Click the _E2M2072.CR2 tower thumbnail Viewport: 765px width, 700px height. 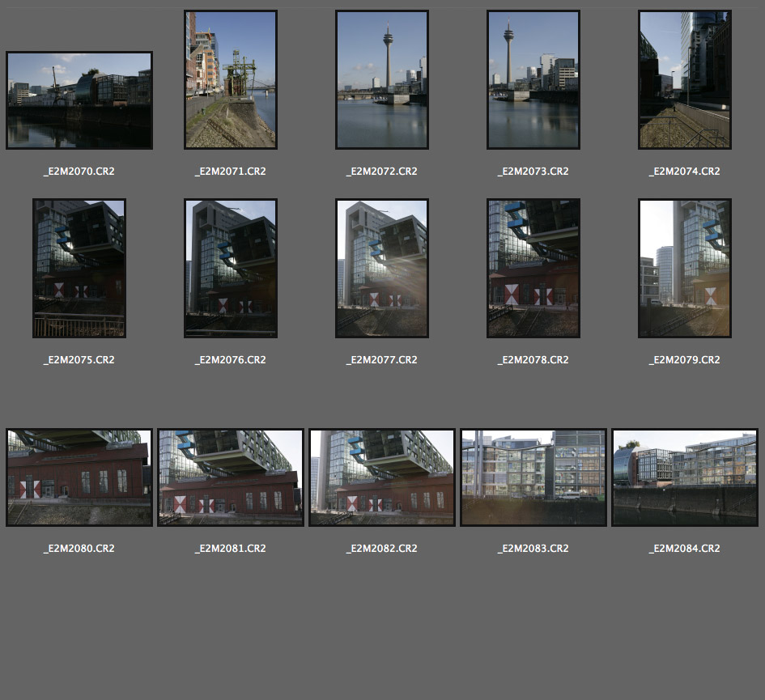point(382,79)
